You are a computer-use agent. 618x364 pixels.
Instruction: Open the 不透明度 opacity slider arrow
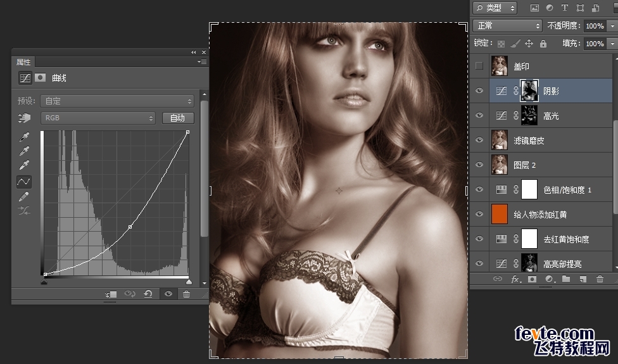[612, 26]
